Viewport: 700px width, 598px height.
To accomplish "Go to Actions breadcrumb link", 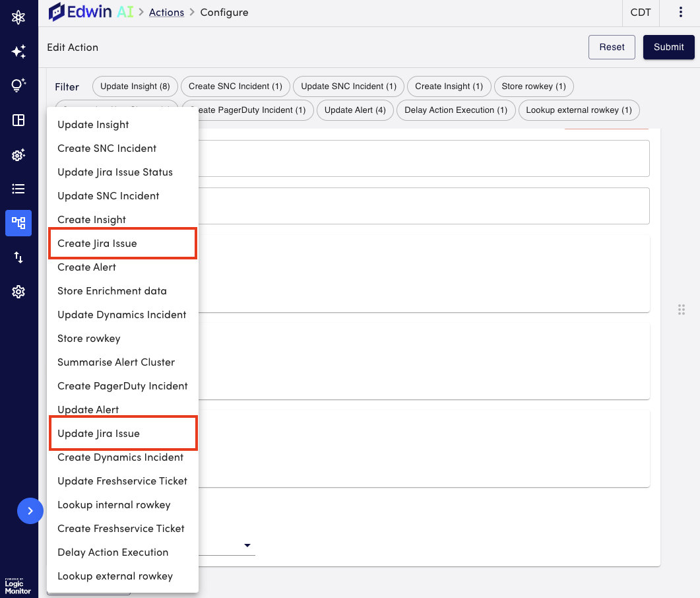I will click(x=166, y=13).
